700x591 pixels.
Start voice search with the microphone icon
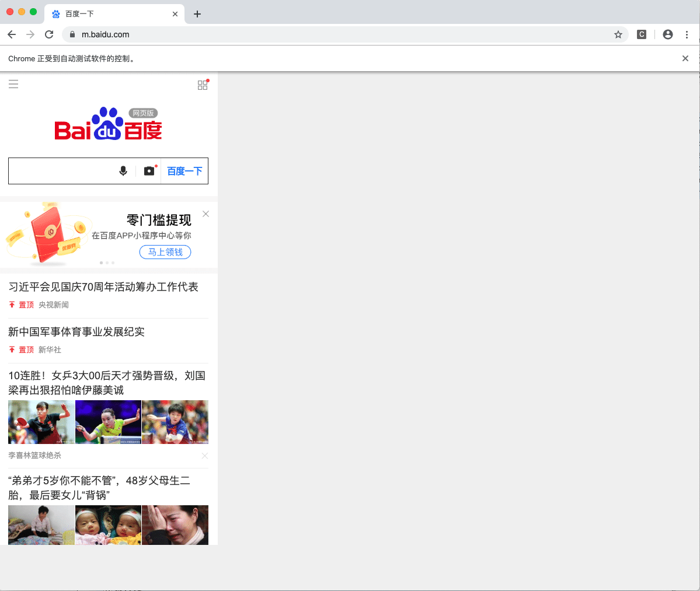(123, 171)
